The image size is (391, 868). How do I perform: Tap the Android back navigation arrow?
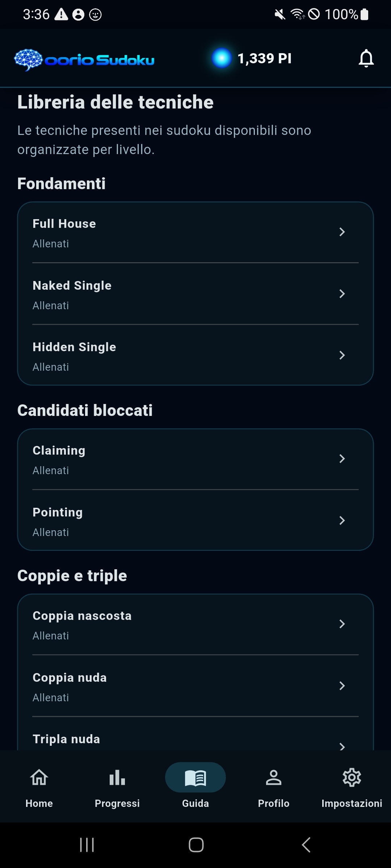pos(306,845)
